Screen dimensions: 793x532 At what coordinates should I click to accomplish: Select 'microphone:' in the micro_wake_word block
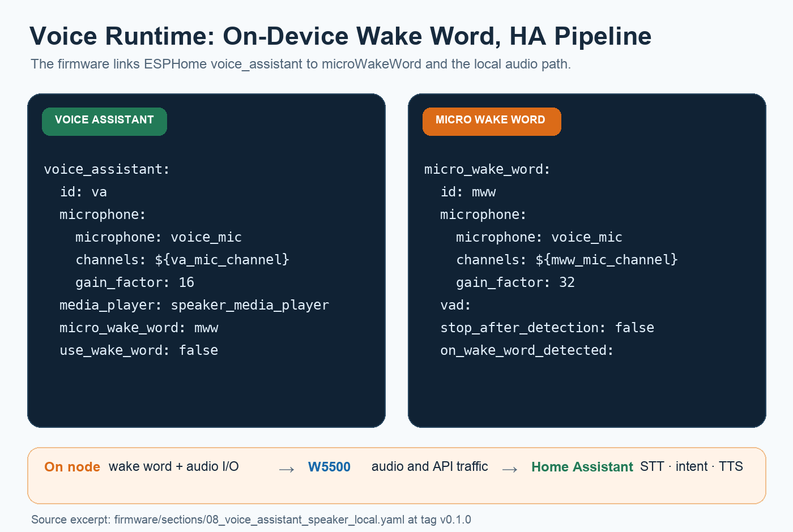[x=483, y=214]
